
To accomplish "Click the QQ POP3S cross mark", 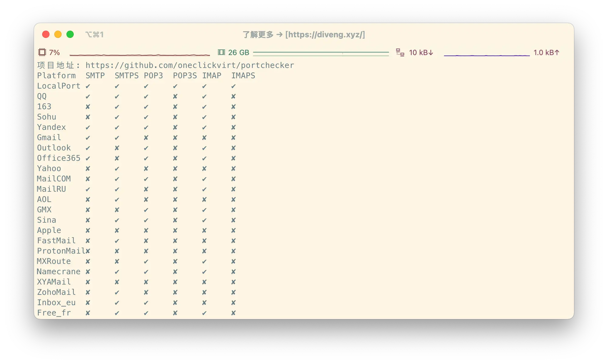I will [x=175, y=96].
